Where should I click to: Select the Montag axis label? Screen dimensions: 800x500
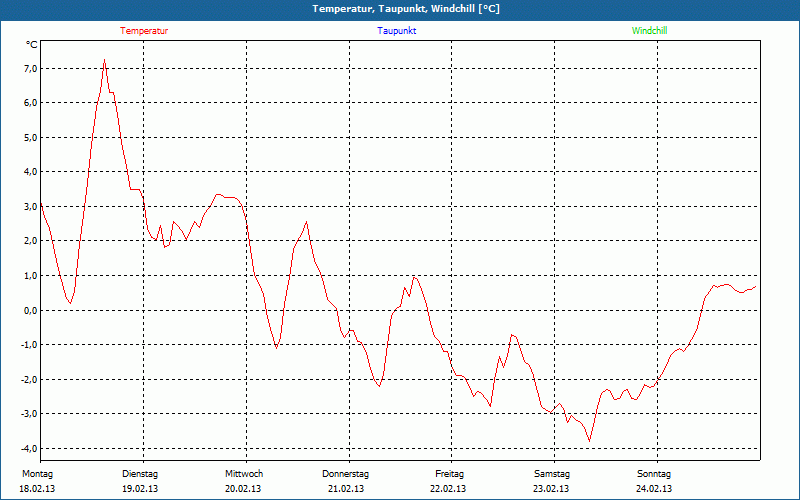tap(37, 474)
